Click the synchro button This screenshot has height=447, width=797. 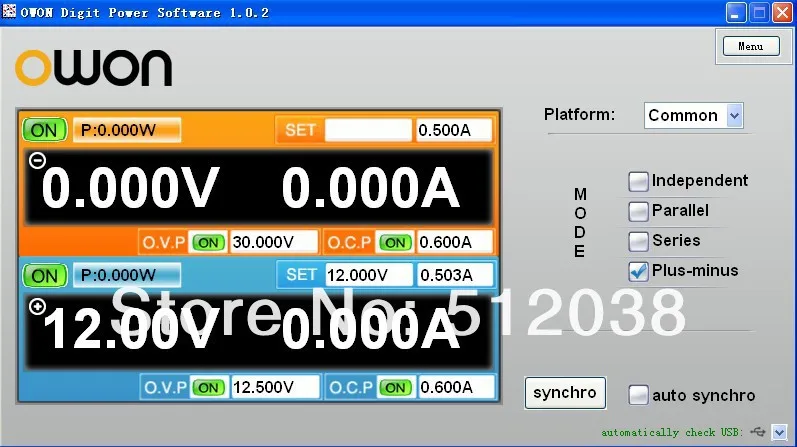tap(565, 393)
